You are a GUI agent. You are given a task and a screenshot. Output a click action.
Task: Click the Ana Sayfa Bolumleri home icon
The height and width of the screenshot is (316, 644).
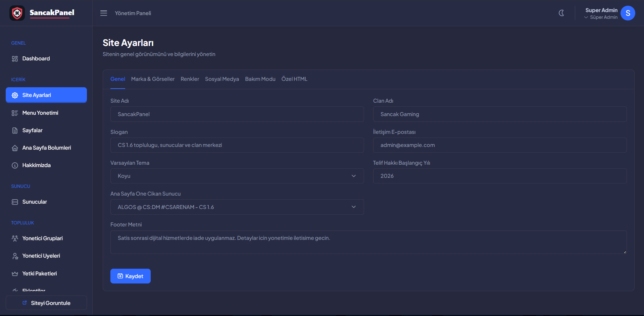(15, 148)
